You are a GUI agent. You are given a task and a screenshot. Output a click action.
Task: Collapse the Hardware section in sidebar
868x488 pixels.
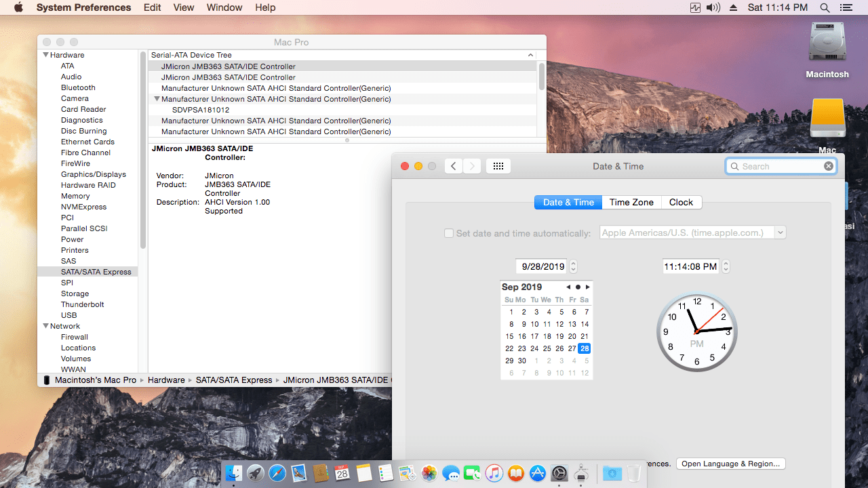click(46, 55)
